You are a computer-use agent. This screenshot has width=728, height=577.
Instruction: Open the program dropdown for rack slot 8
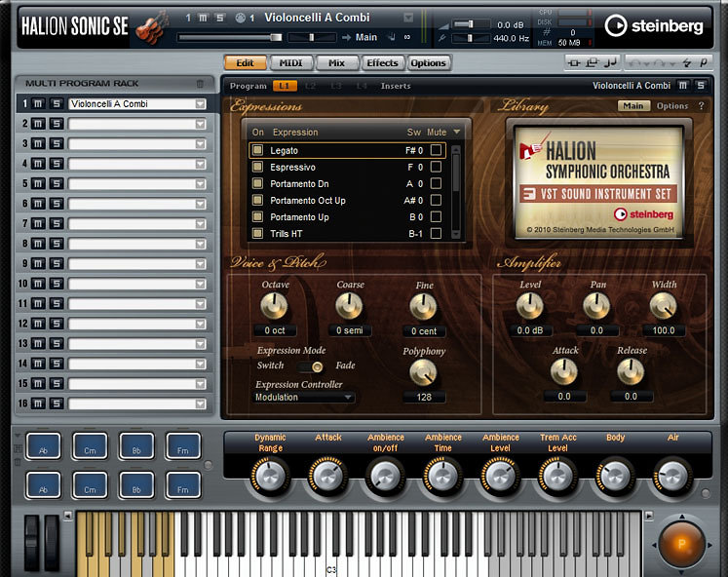[x=200, y=245]
